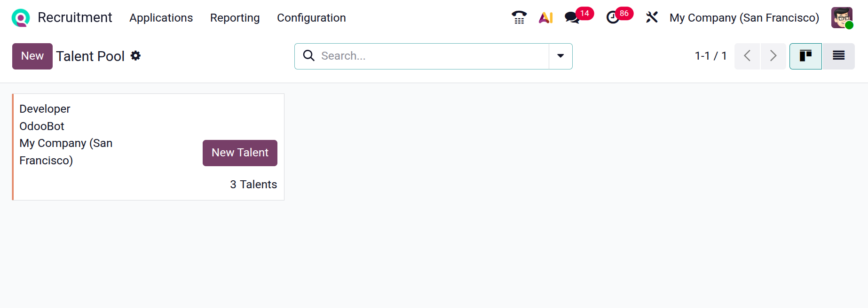Image resolution: width=868 pixels, height=308 pixels.
Task: Click the user avatar in top bar
Action: point(841,18)
